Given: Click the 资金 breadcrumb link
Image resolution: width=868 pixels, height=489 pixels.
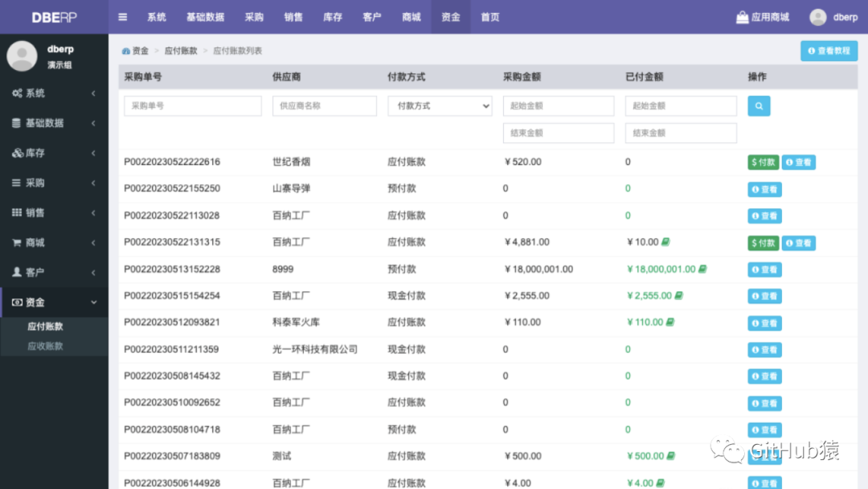Looking at the screenshot, I should [x=141, y=51].
